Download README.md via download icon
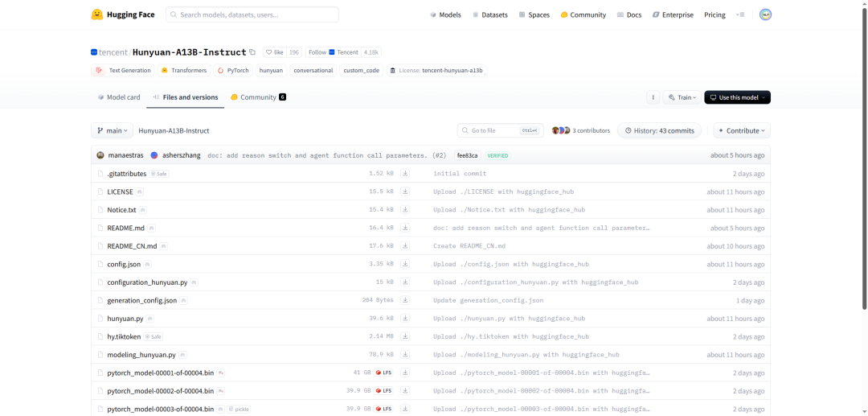868x416 pixels. [405, 228]
